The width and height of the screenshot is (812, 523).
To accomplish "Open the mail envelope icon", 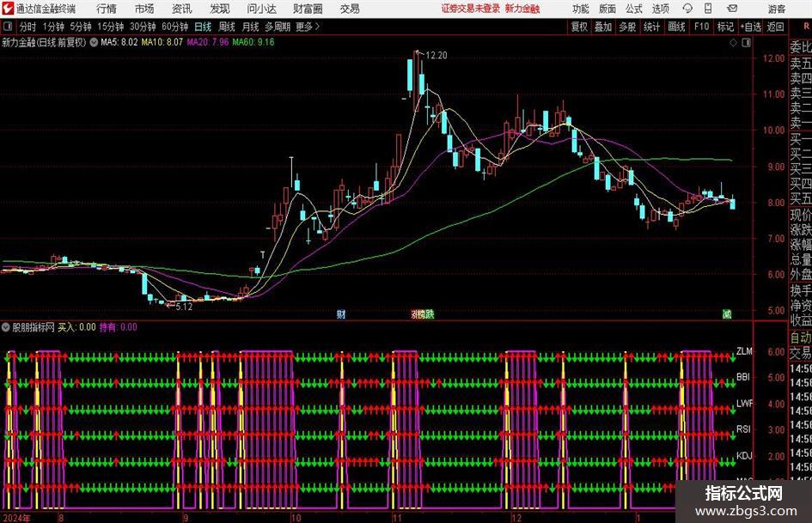I will [732, 9].
